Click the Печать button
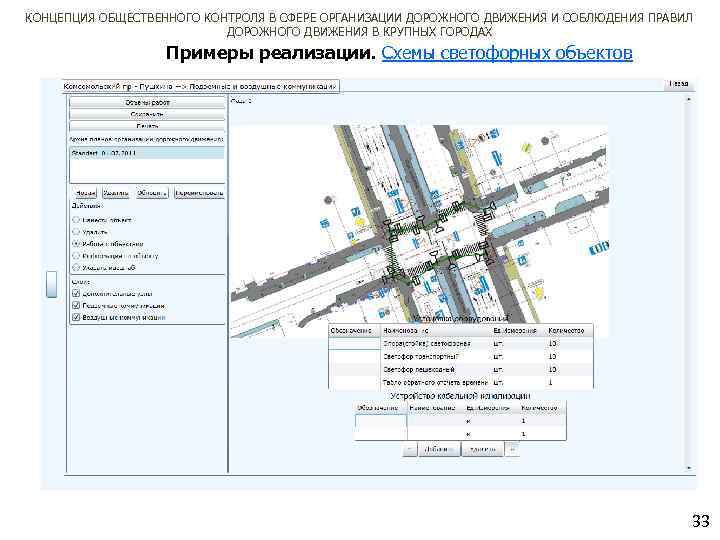This screenshot has height=540, width=720. [147, 125]
